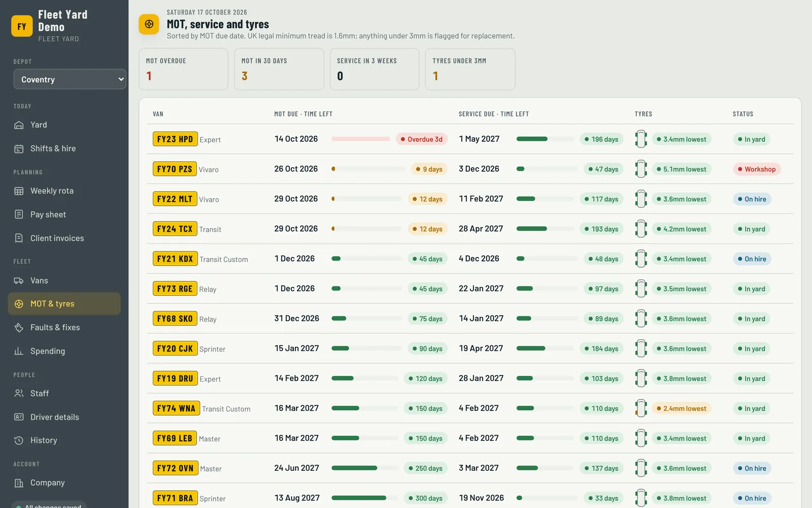Click the Workshop status badge

click(x=757, y=169)
